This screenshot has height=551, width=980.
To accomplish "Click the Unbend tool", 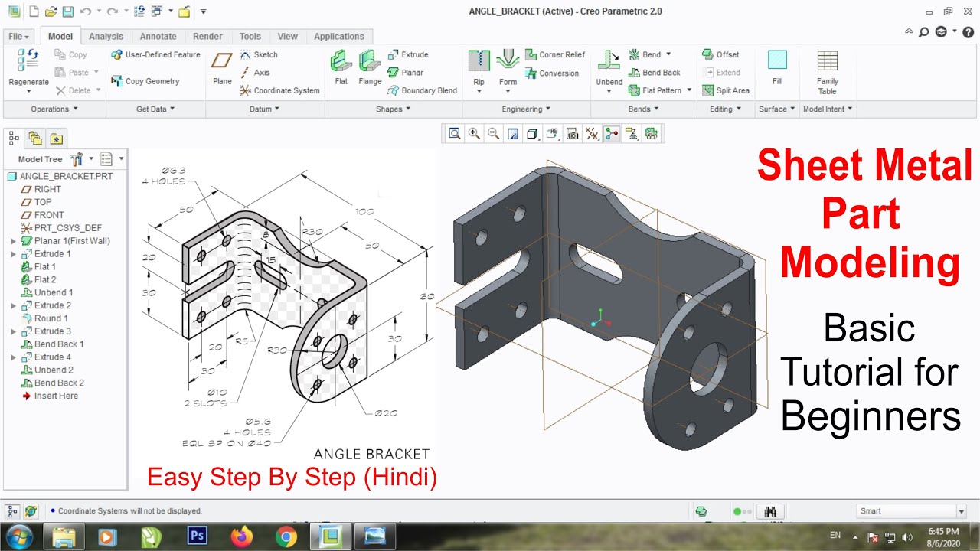I will point(609,71).
